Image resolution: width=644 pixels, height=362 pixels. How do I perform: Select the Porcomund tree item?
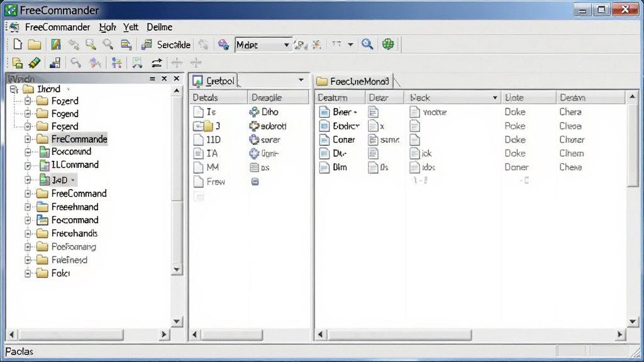[x=72, y=152]
